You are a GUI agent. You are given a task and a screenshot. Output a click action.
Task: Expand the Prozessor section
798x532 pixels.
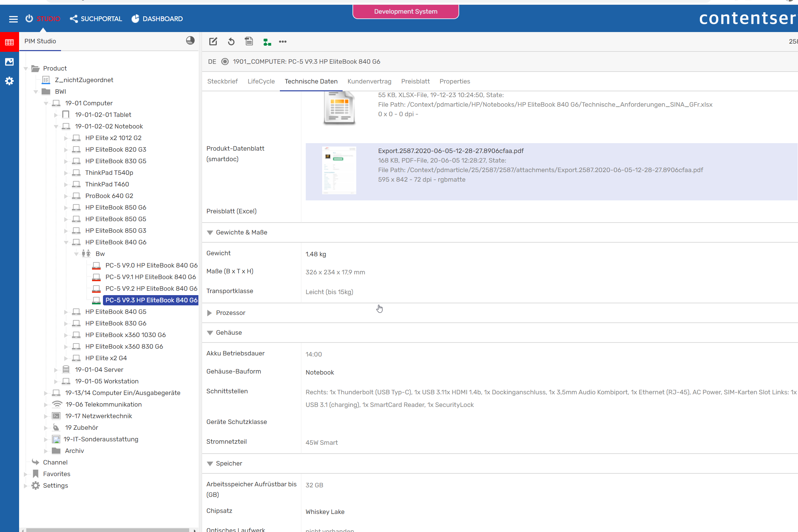(210, 313)
